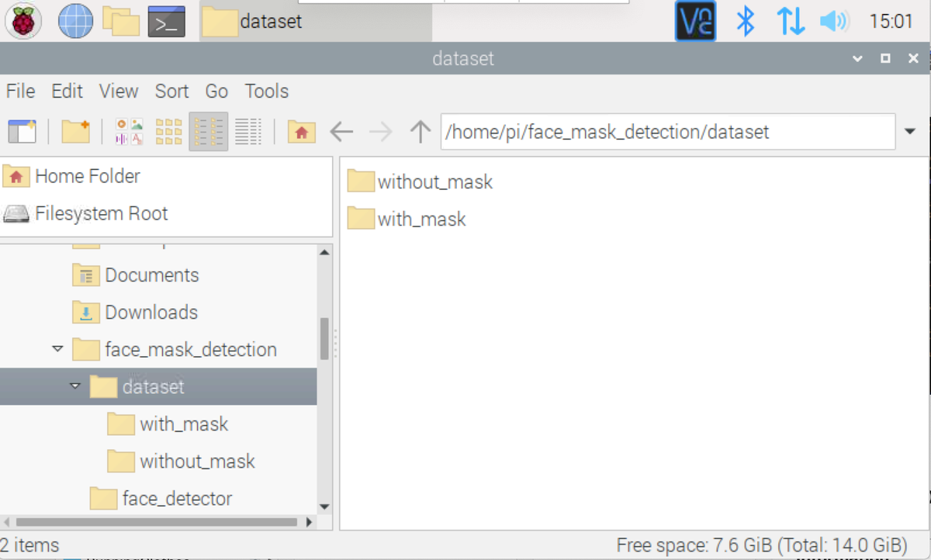Click the volume speaker icon
931x560 pixels.
(x=834, y=21)
